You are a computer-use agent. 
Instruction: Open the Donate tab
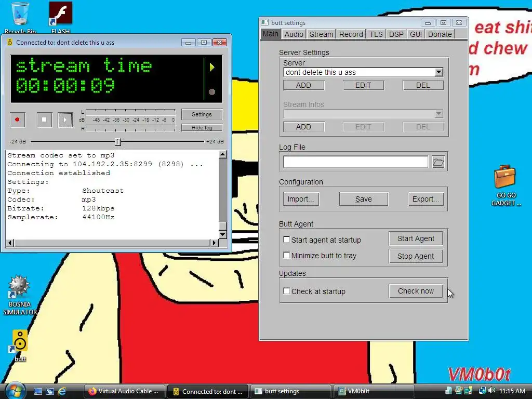click(x=440, y=34)
